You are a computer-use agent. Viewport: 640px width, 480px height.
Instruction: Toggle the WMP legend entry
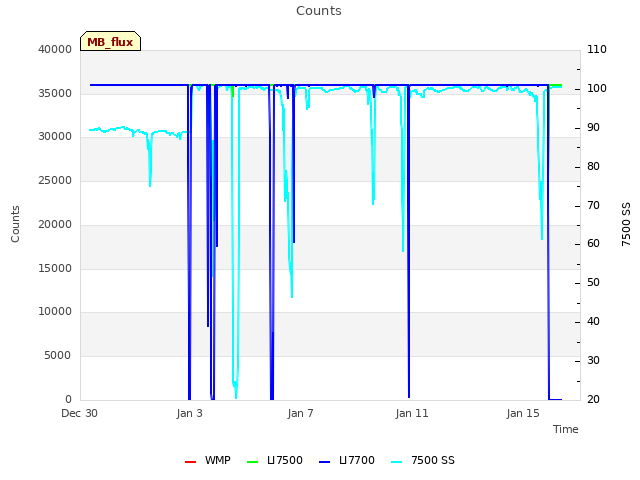(x=208, y=460)
